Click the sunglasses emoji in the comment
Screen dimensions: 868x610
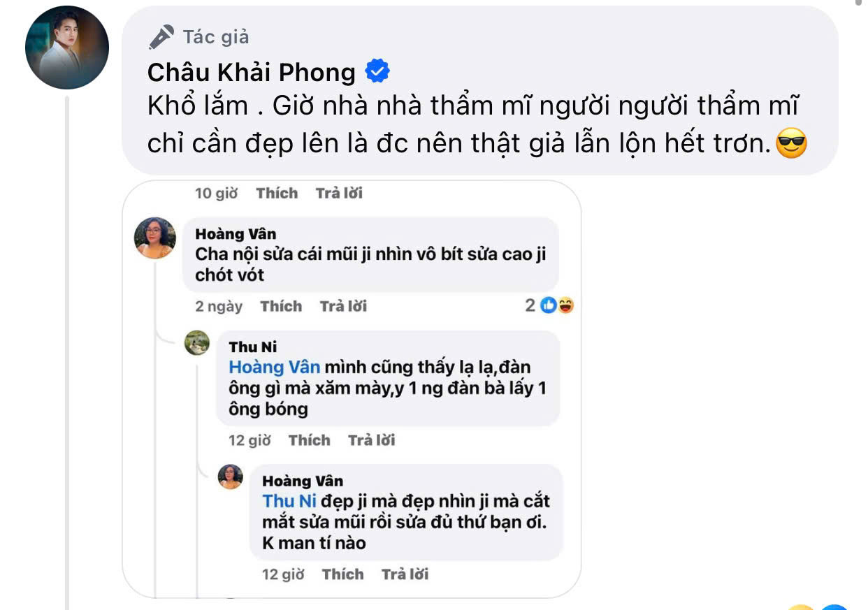point(793,145)
